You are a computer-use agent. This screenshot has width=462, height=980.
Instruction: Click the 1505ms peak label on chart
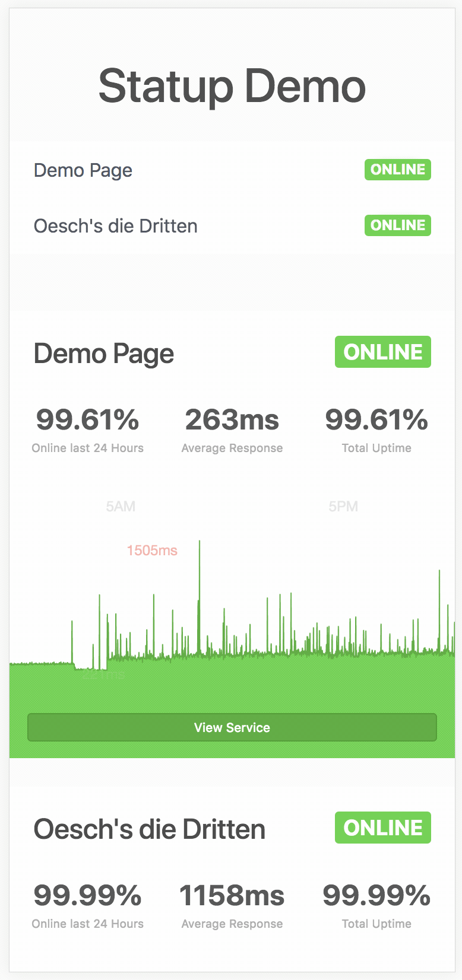[x=152, y=551]
